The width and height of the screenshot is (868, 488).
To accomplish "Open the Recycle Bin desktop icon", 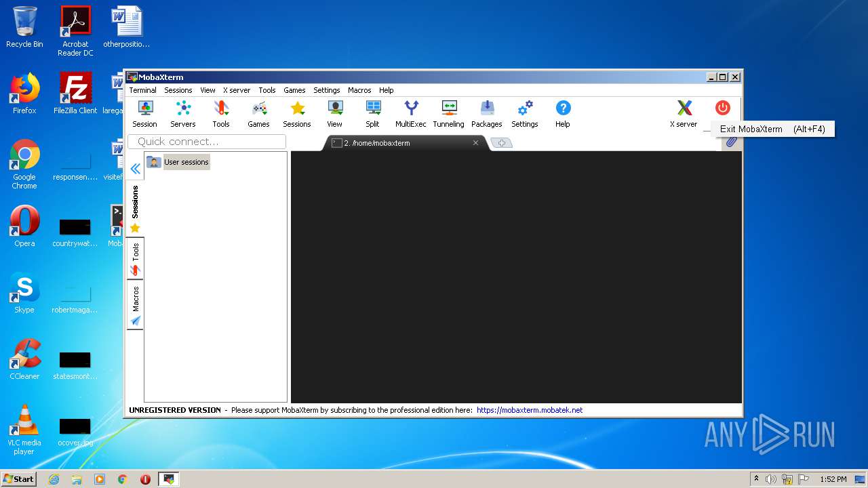I will pyautogui.click(x=24, y=28).
